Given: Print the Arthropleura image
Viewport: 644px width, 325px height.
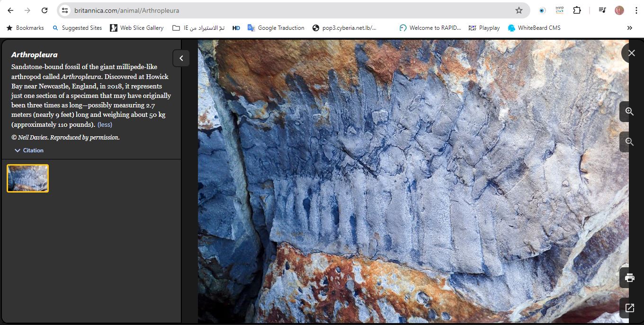Looking at the screenshot, I should tap(629, 278).
